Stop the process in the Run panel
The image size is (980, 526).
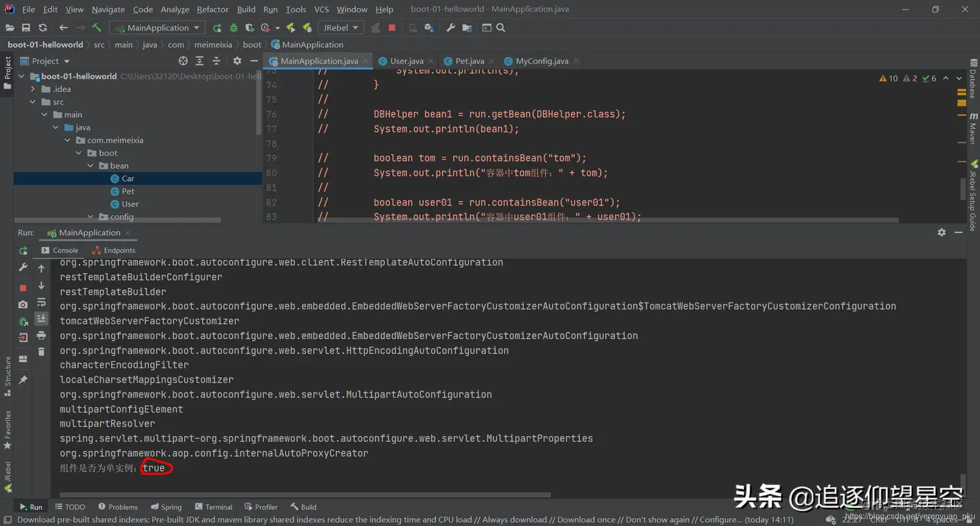pyautogui.click(x=23, y=287)
